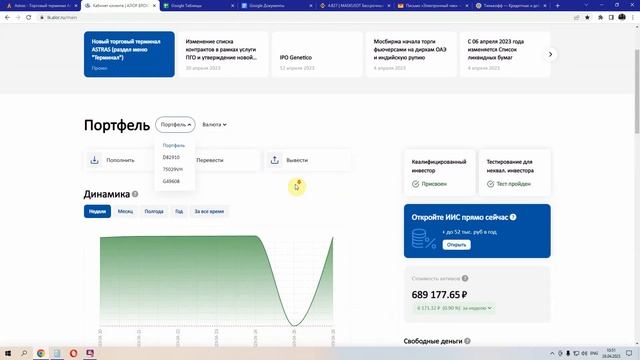The width and height of the screenshot is (640, 360).
Task: Select the За все время period tab
Action: tap(209, 211)
